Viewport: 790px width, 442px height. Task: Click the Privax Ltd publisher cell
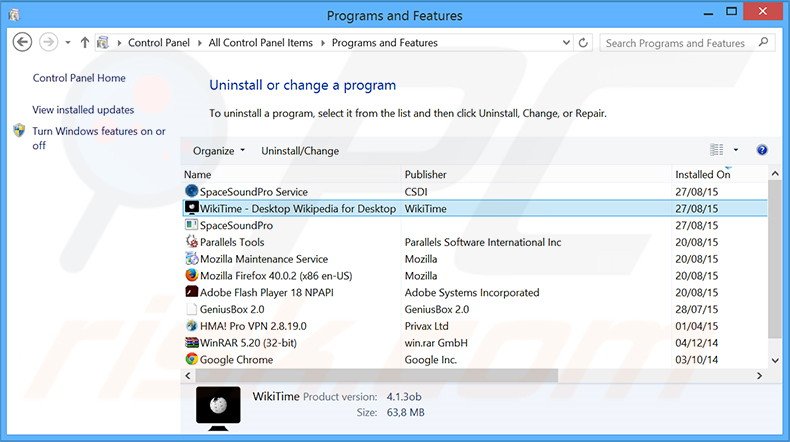pyautogui.click(x=426, y=326)
